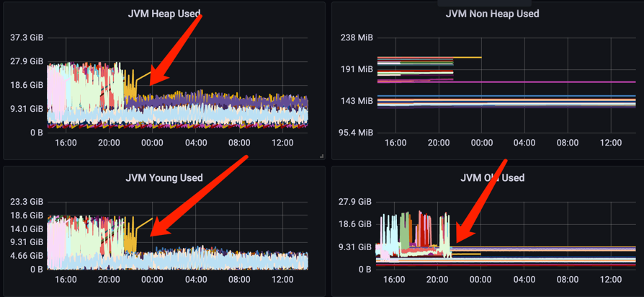The height and width of the screenshot is (297, 644).
Task: Click the 04:00 time label in JVM Young Used
Action: (196, 279)
